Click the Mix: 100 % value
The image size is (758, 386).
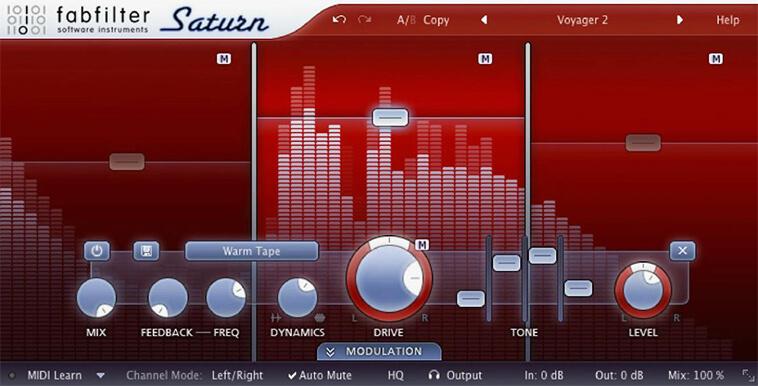tap(696, 375)
